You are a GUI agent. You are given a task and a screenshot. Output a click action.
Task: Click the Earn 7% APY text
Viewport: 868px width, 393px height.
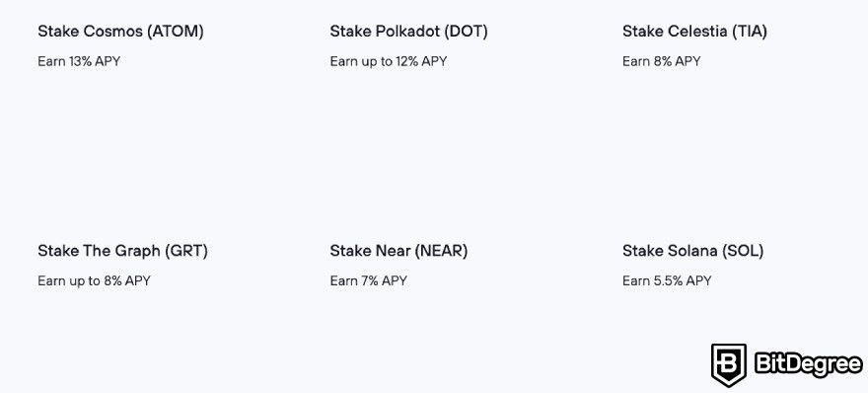tap(368, 281)
